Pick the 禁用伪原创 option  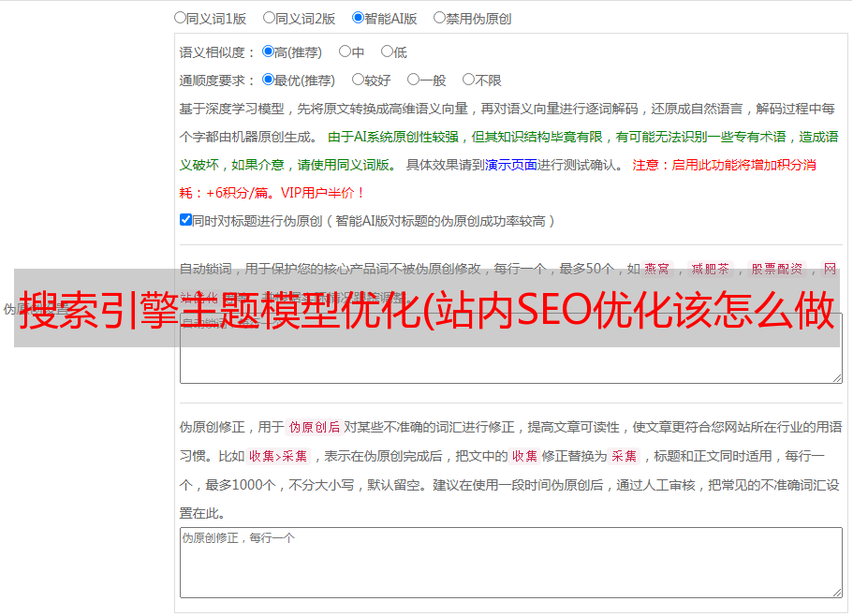click(439, 17)
